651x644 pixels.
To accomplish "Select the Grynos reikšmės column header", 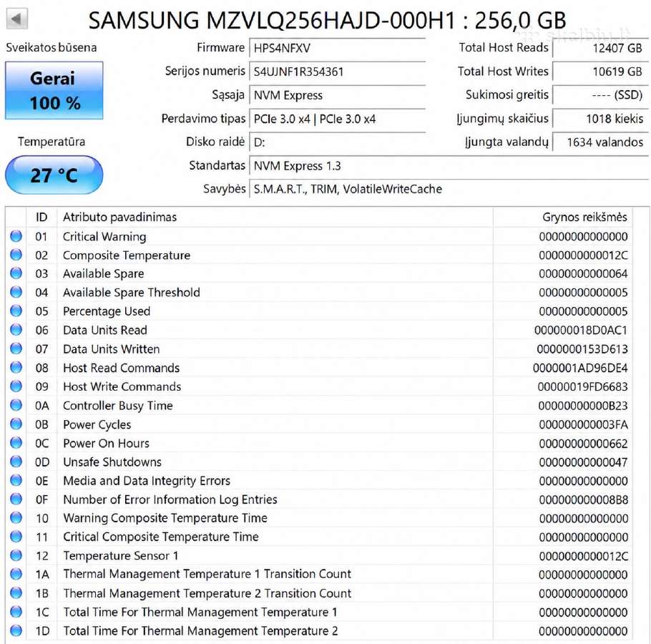I will coord(562,217).
